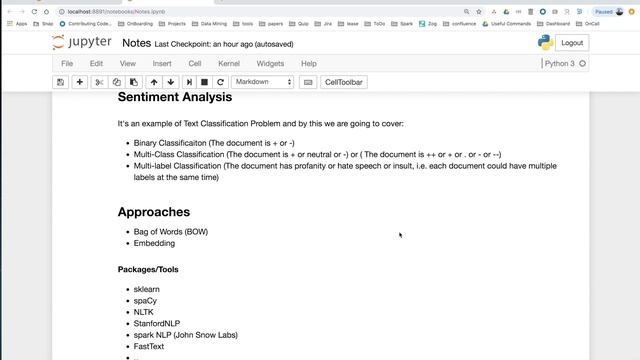
Task: Click the Packages/Tools subheading
Action: [148, 269]
